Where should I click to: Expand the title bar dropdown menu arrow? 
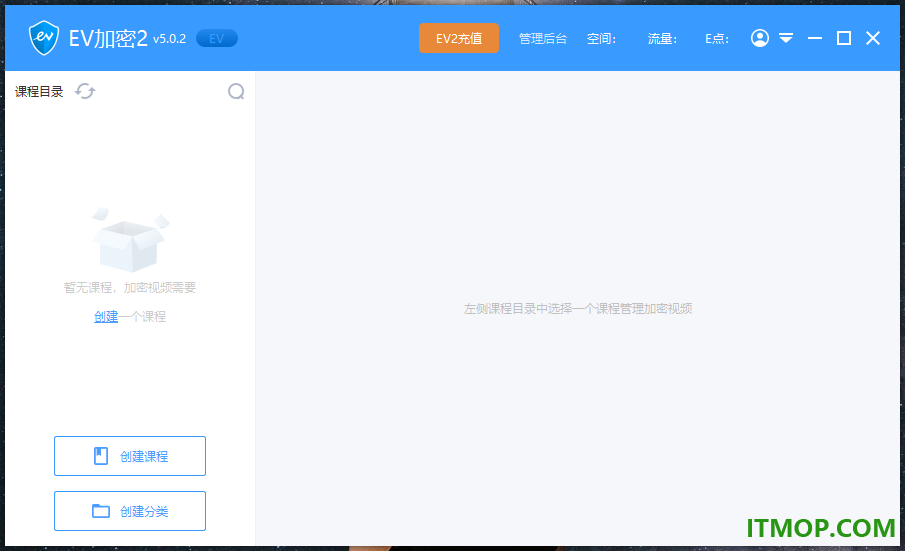pos(786,38)
